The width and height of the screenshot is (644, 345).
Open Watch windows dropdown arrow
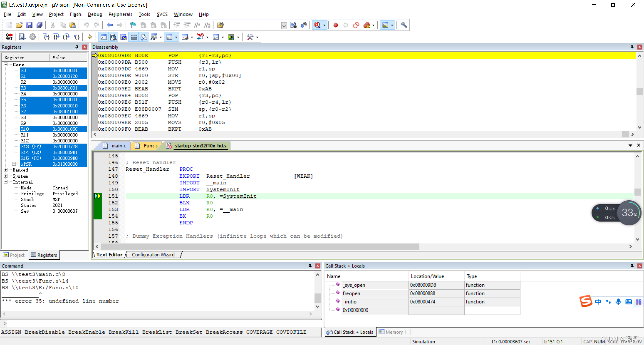pyautogui.click(x=161, y=37)
